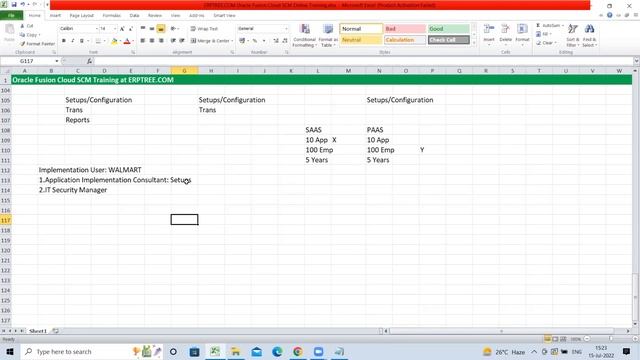
Task: Switch to the Data tab
Action: pos(134,16)
